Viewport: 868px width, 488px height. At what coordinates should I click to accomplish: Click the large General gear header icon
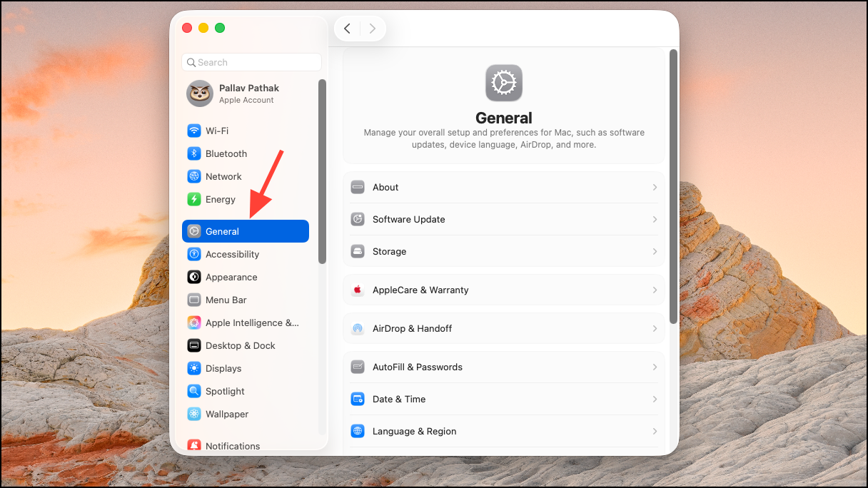[504, 83]
